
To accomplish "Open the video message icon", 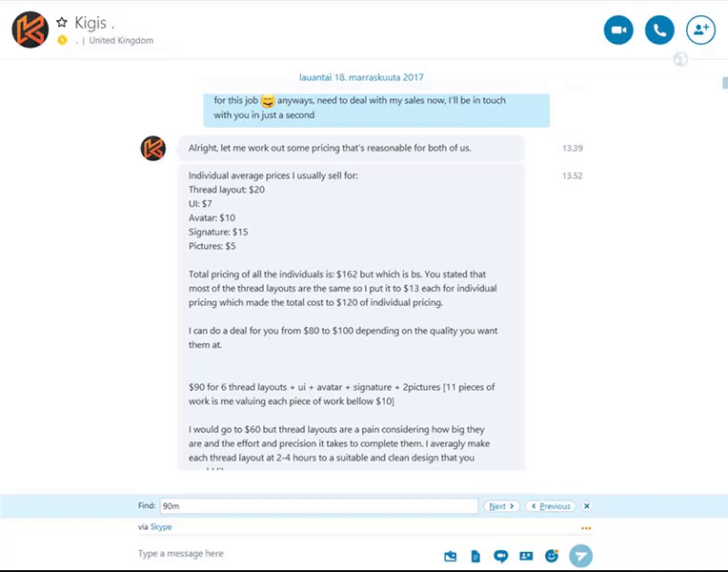I will click(x=500, y=556).
